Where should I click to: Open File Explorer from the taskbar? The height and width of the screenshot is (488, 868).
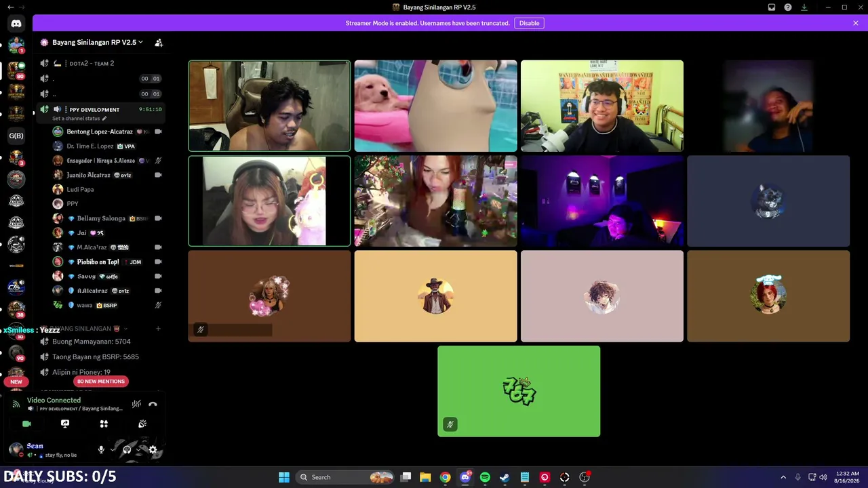pyautogui.click(x=425, y=477)
